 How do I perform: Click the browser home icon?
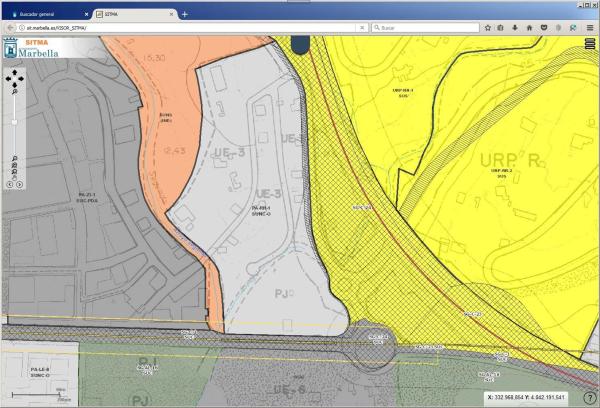tap(530, 28)
